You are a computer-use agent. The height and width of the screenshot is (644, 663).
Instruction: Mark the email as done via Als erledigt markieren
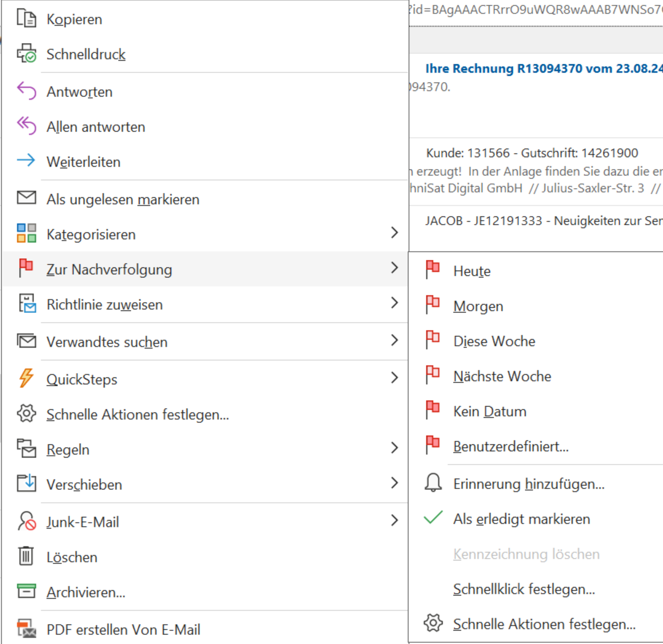pyautogui.click(x=521, y=519)
